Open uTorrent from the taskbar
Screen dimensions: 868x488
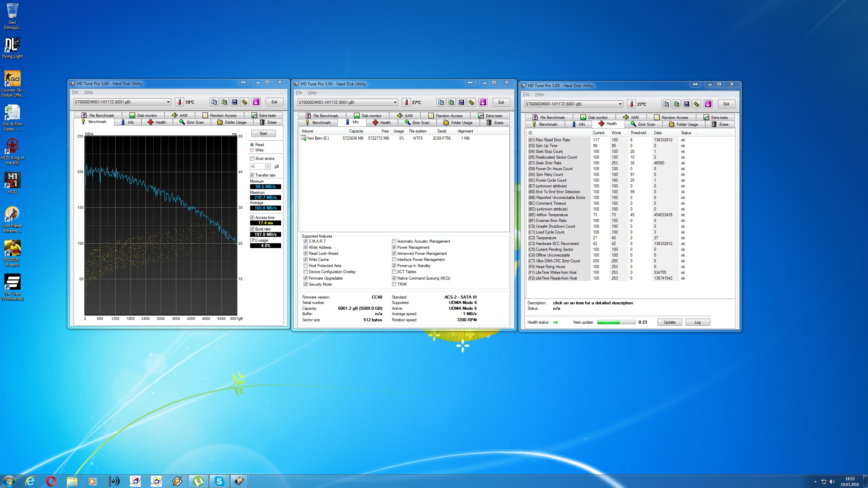(x=198, y=481)
